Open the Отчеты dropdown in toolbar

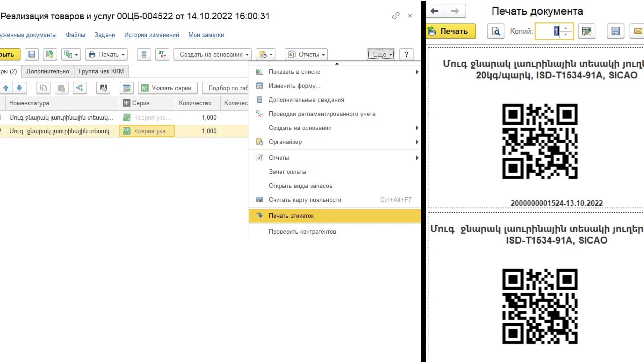point(306,54)
